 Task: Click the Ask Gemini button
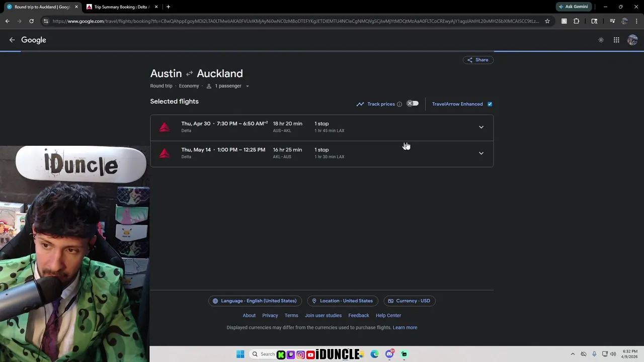573,7
